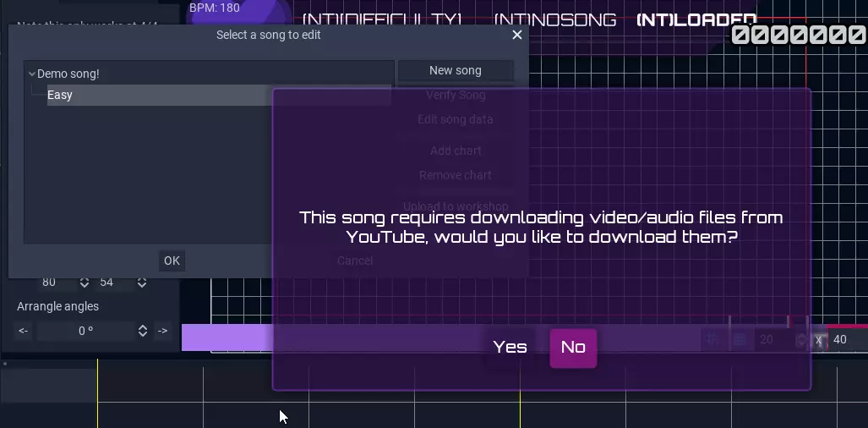This screenshot has height=428, width=868.
Task: Click the stepper next to value 80
Action: 85,283
